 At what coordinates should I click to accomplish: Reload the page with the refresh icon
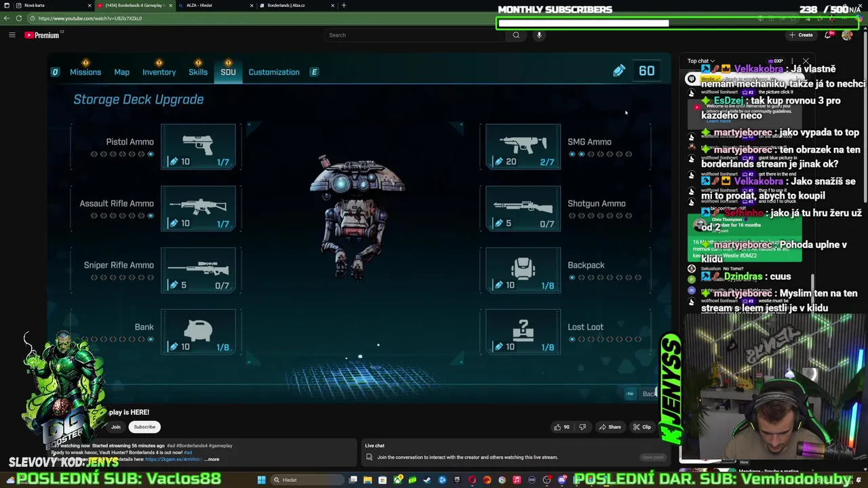(18, 18)
